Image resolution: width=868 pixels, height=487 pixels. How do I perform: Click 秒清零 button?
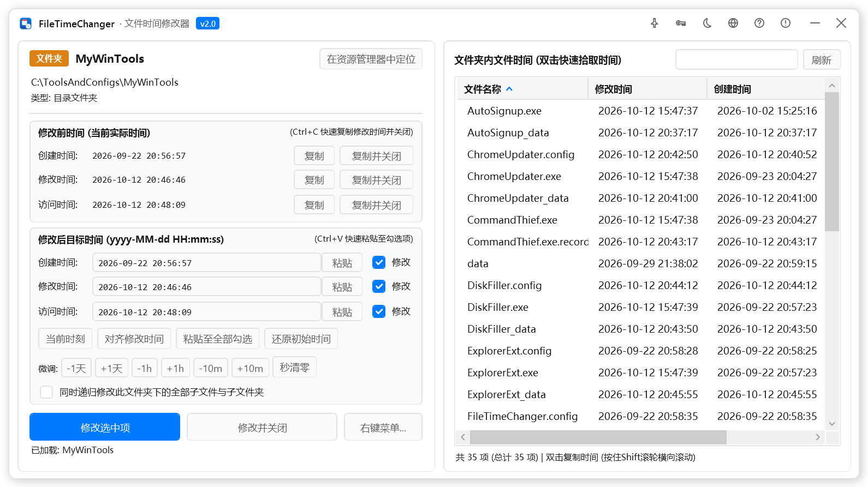tap(295, 367)
